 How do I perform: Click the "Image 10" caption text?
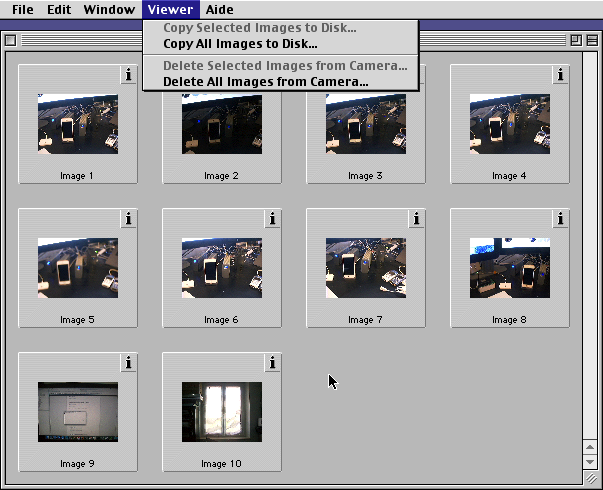222,464
